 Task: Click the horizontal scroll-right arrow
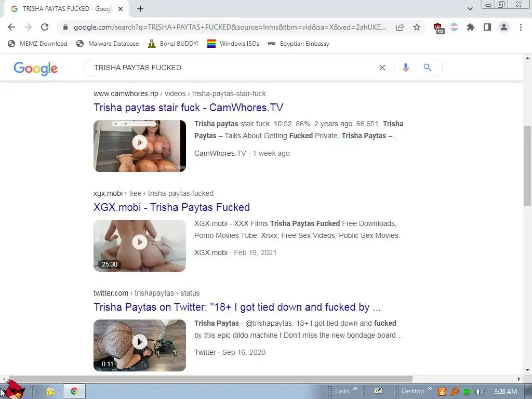[x=519, y=379]
